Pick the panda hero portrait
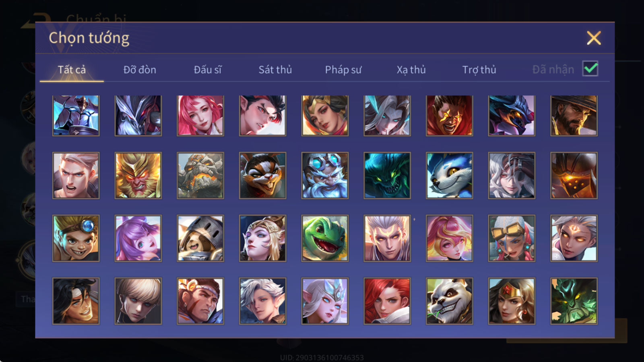 click(449, 301)
